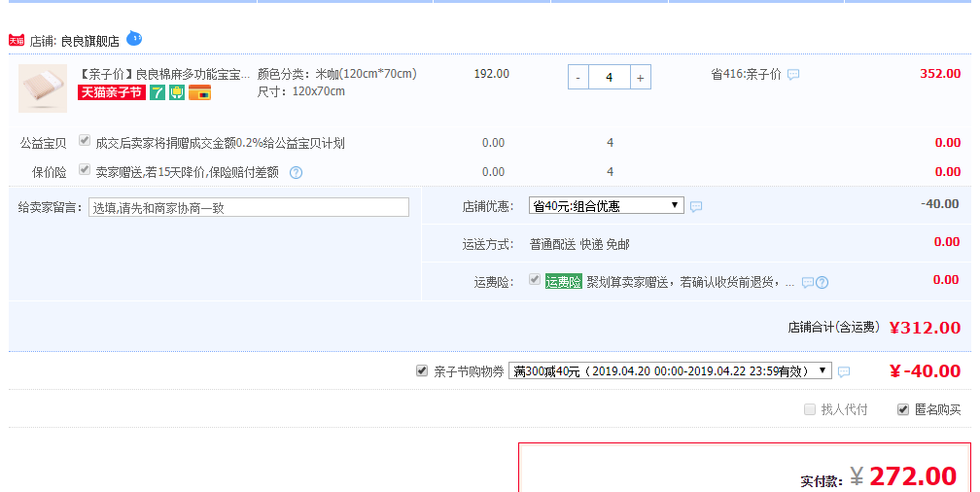Image resolution: width=980 pixels, height=492 pixels.
Task: Uncheck the 匿名购买 checkbox
Action: click(903, 409)
